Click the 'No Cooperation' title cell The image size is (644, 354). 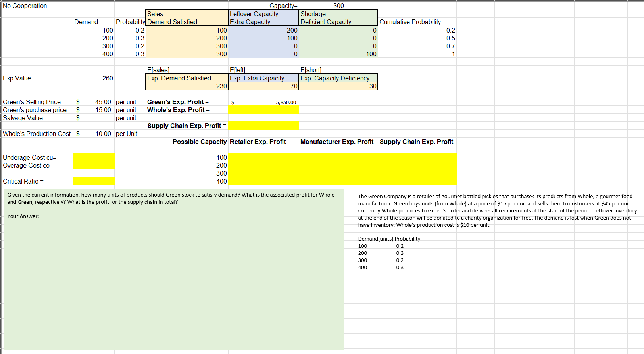[25, 6]
